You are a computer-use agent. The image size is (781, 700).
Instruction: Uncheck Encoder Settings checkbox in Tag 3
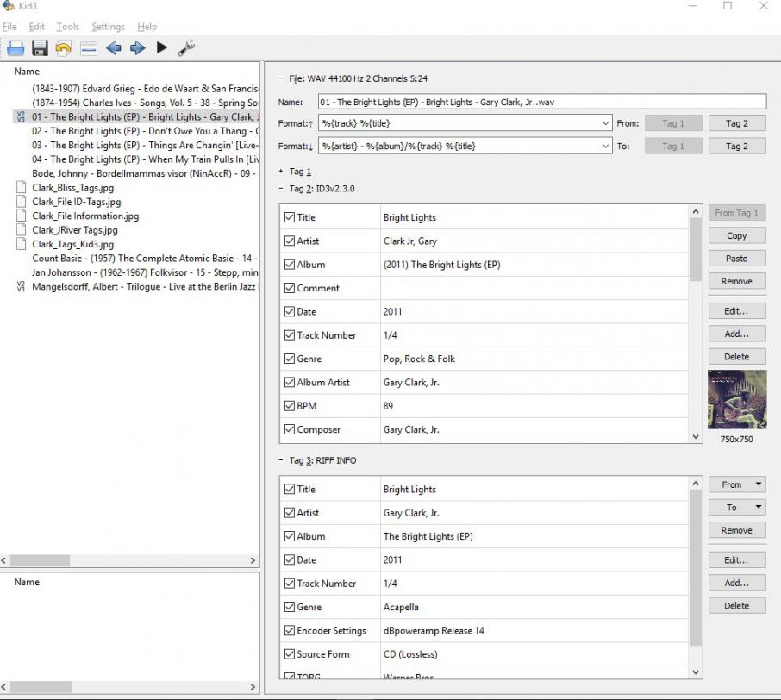click(290, 630)
